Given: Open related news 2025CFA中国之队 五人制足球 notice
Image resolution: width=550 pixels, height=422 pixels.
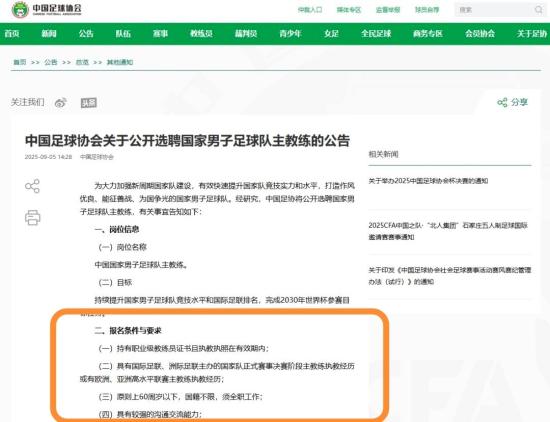Looking at the screenshot, I should point(448,231).
